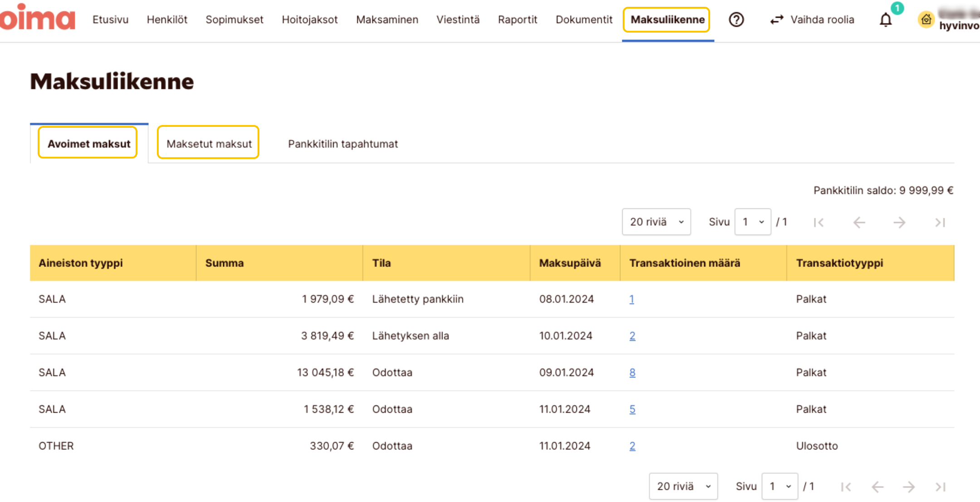Click the Oima logo
The height and width of the screenshot is (502, 980).
point(38,18)
